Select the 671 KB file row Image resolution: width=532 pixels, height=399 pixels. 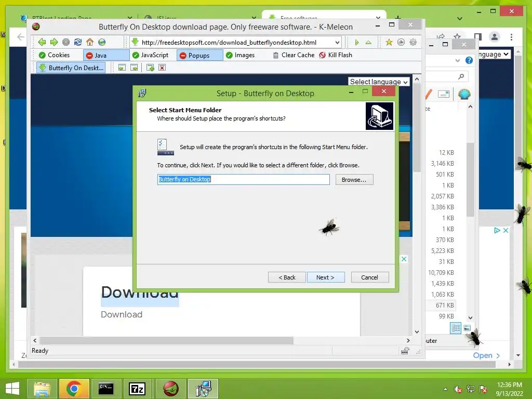[440, 305]
